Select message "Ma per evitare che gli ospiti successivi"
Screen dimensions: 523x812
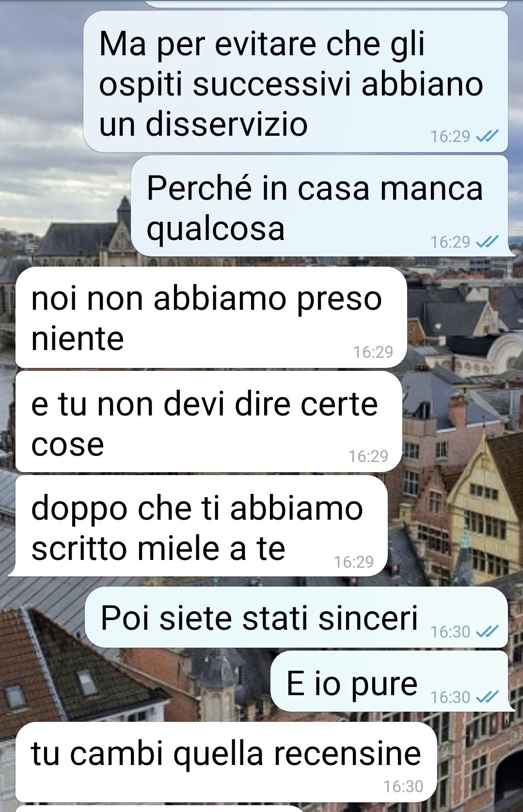click(x=296, y=81)
